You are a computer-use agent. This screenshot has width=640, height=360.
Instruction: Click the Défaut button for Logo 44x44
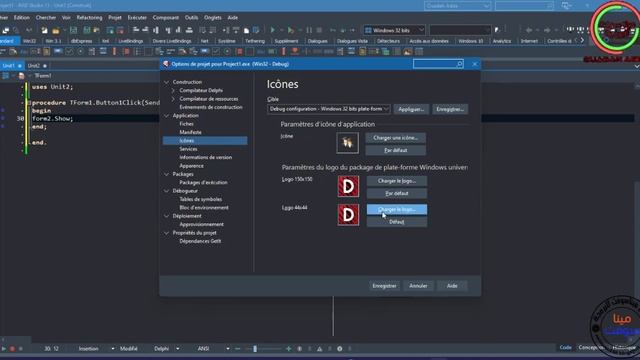[397, 222]
